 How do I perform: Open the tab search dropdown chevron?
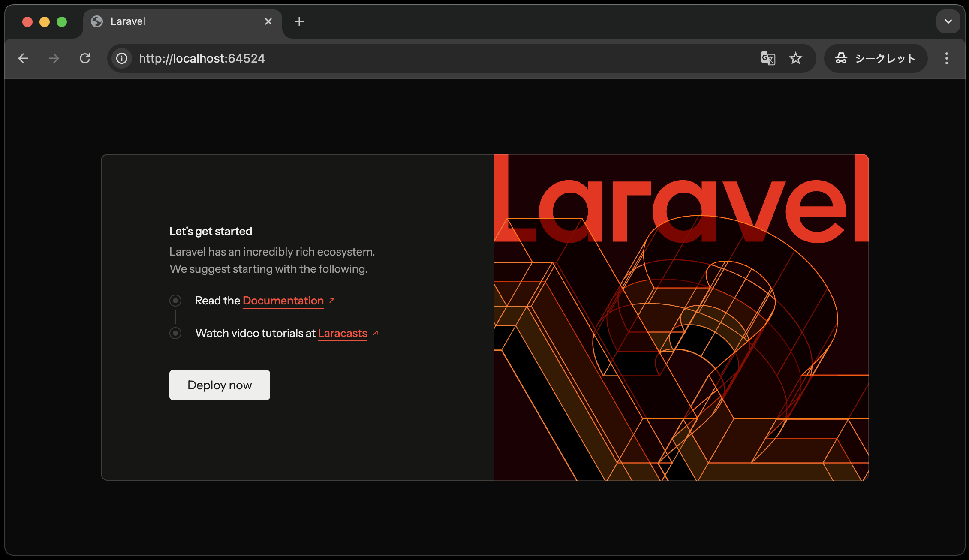coord(948,21)
